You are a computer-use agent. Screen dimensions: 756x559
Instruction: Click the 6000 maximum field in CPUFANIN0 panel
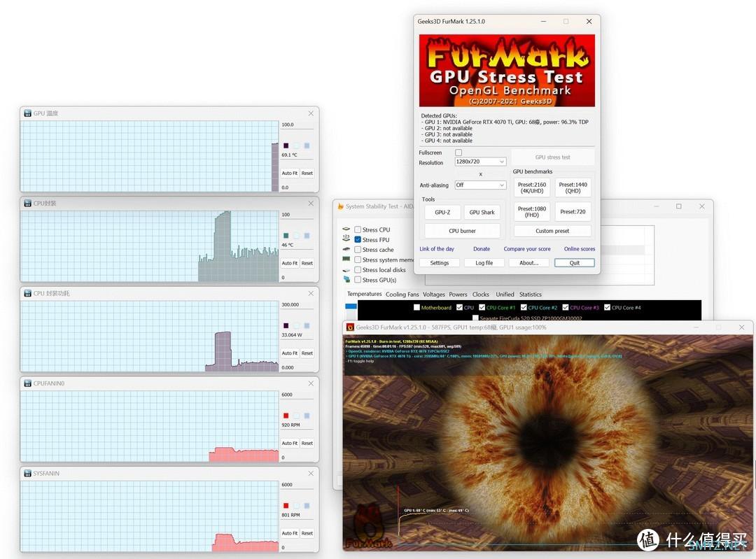[x=297, y=395]
